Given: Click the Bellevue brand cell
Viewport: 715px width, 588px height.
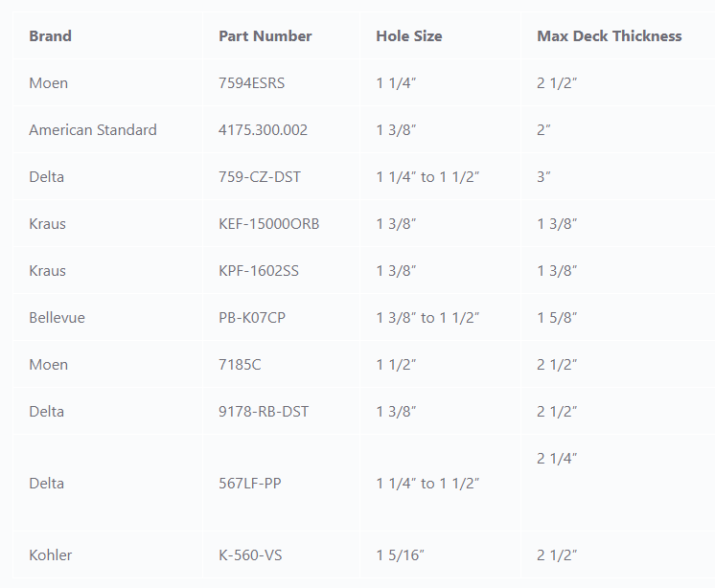Looking at the screenshot, I should (57, 318).
